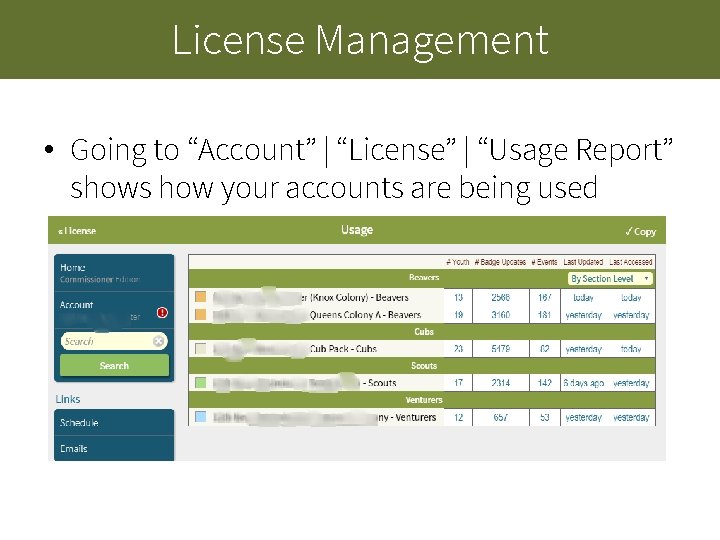Open the Schedule link
Image resolution: width=720 pixels, height=540 pixels.
point(114,422)
